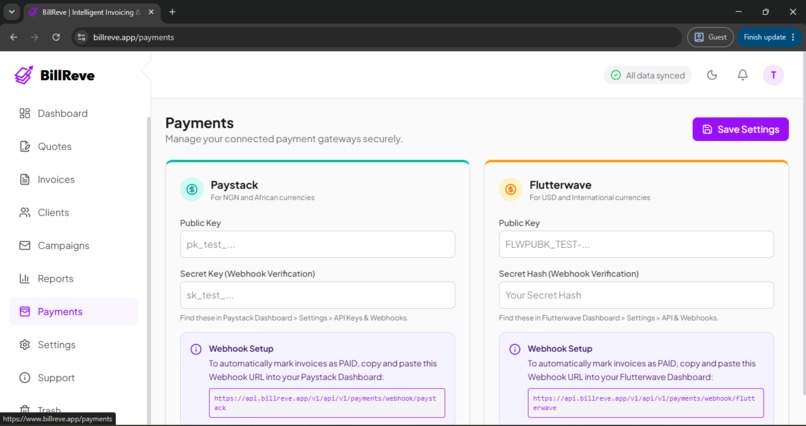Click the Clients people icon
The height and width of the screenshot is (426, 806).
(25, 212)
